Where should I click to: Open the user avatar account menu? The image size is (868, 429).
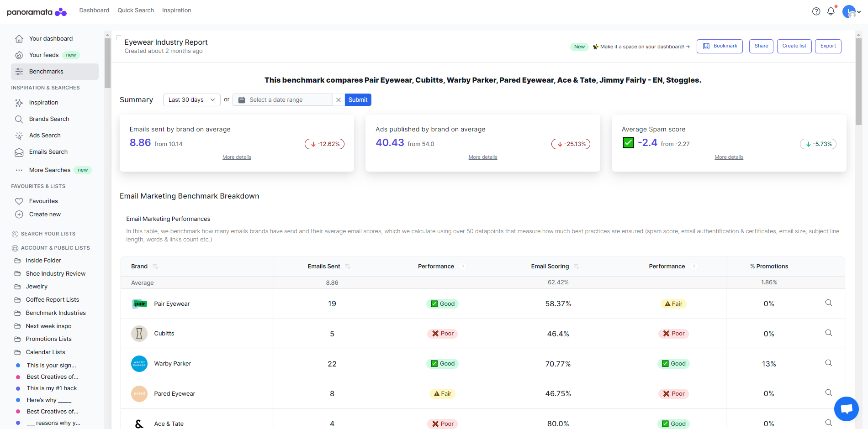click(x=852, y=12)
